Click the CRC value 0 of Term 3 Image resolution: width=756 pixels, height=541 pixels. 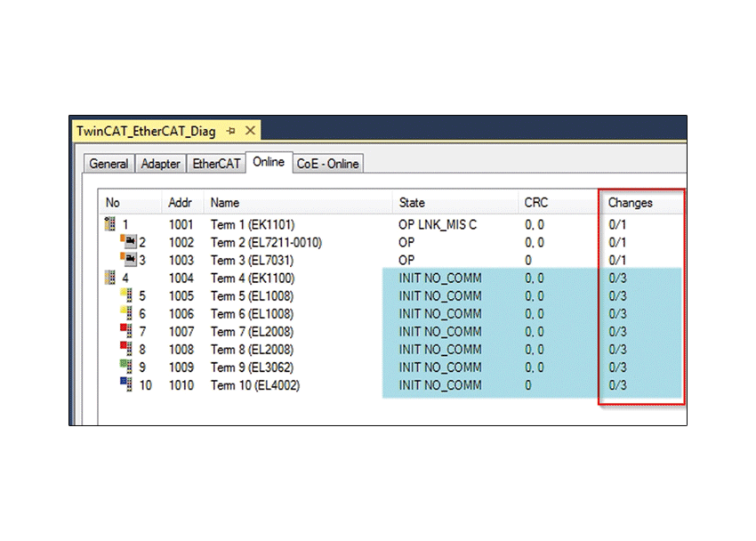pos(528,261)
